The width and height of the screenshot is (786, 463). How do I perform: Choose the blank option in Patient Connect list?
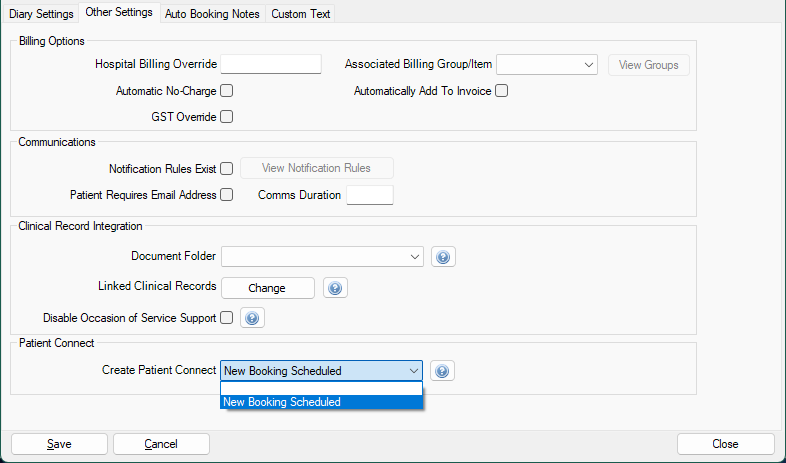[x=321, y=389]
